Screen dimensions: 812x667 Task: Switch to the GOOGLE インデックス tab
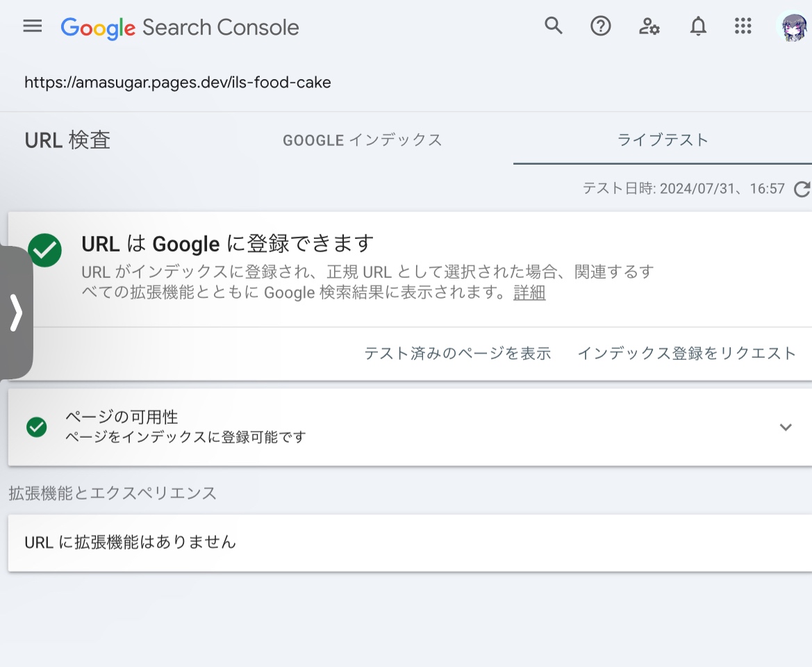click(x=363, y=140)
